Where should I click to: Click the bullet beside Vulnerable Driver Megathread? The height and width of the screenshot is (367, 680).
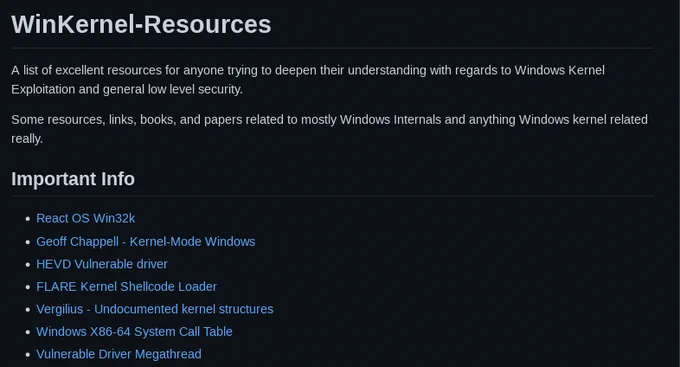point(28,354)
